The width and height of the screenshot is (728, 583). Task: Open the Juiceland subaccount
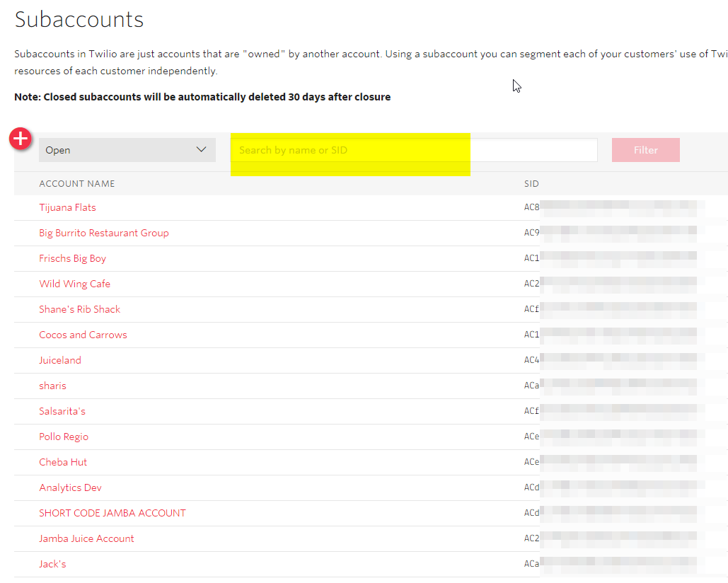[59, 359]
